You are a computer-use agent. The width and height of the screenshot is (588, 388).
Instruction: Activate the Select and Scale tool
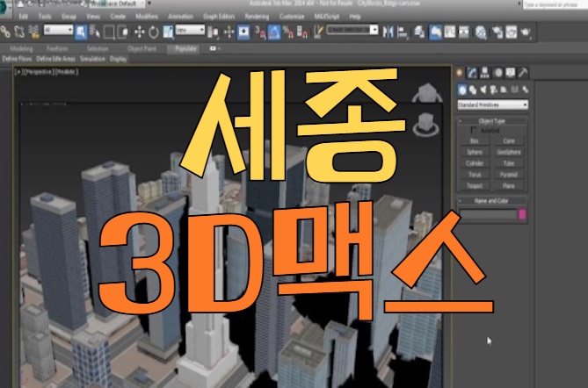coord(168,32)
